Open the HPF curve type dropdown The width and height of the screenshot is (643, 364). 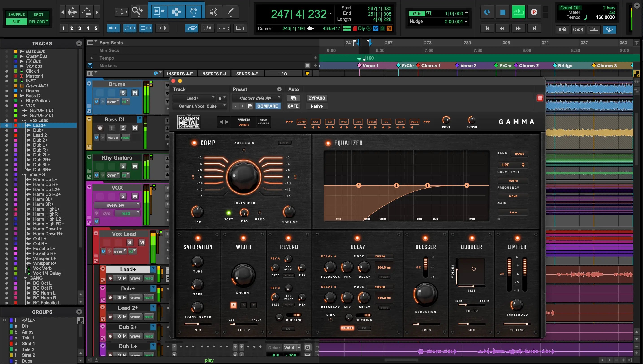coord(513,165)
